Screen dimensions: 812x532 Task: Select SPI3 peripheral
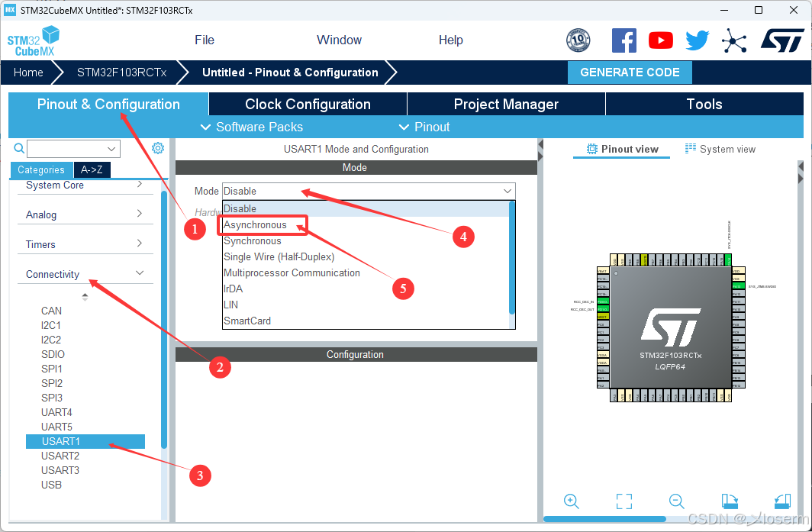52,398
